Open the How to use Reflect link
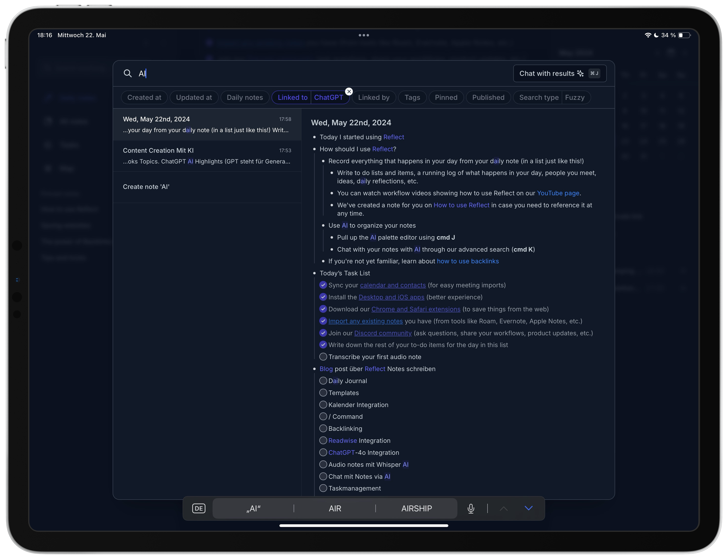The height and width of the screenshot is (560, 728). (x=461, y=205)
